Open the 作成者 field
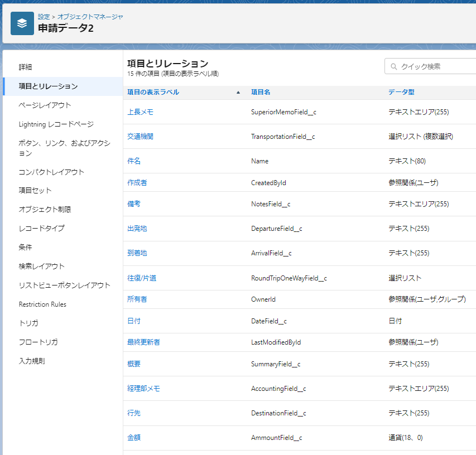This screenshot has width=476, height=455. click(x=137, y=182)
